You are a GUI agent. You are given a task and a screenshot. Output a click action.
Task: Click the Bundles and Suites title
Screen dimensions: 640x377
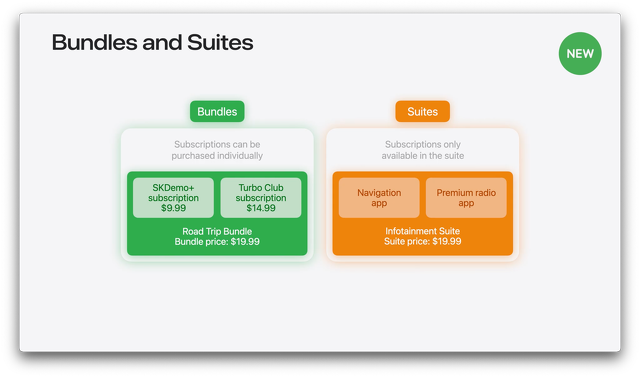tap(152, 42)
